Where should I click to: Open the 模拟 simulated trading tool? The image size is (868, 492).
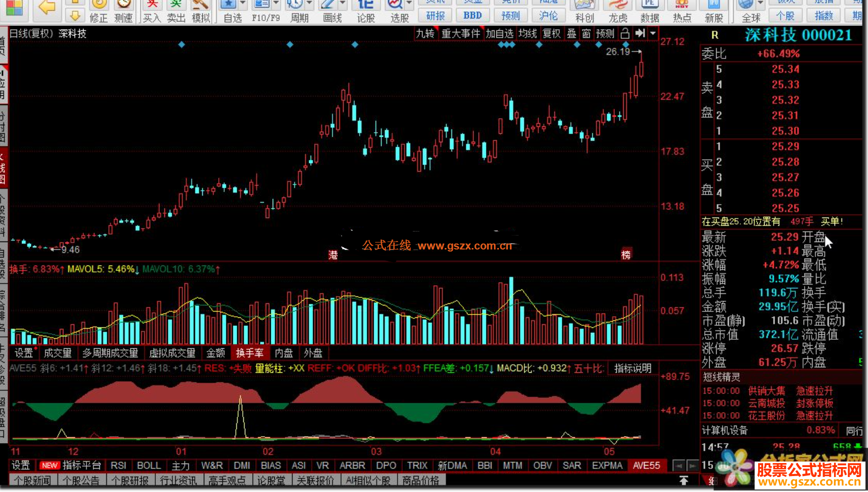(x=201, y=11)
